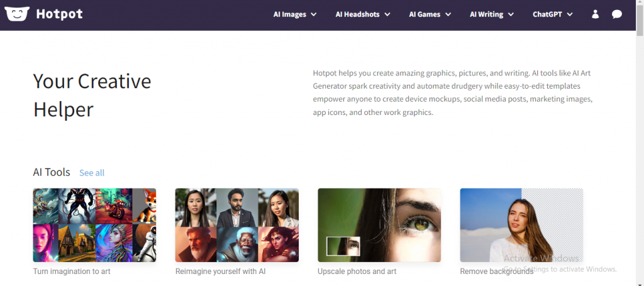Screen dimensions: 644x286
Task: Open the ChatGPT navigation menu
Action: point(552,14)
